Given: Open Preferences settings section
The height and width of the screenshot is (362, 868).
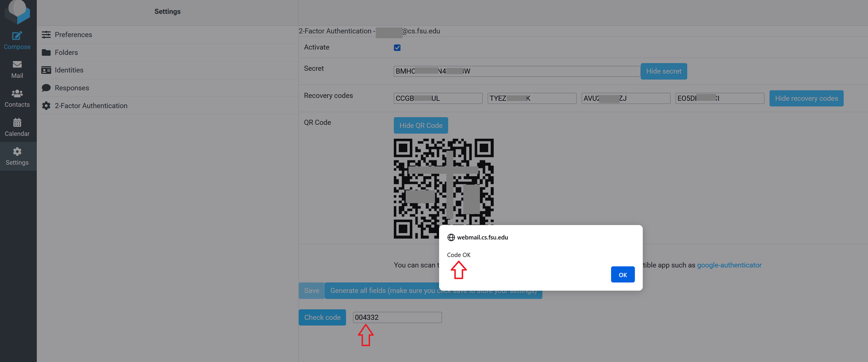Looking at the screenshot, I should [x=167, y=35].
